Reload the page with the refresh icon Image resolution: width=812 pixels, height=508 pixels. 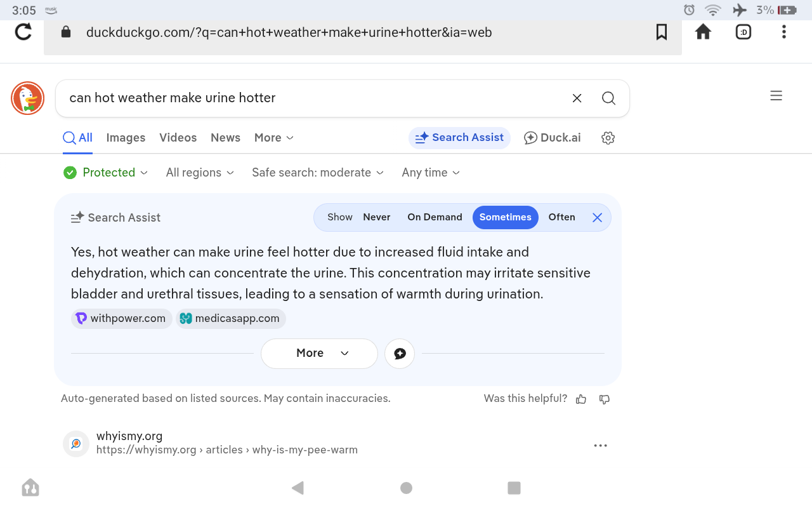[x=23, y=32]
